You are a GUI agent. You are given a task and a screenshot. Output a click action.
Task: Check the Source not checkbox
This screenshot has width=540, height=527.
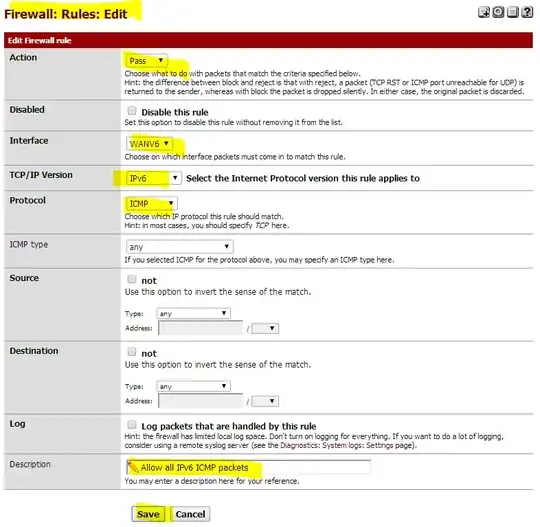coord(132,279)
